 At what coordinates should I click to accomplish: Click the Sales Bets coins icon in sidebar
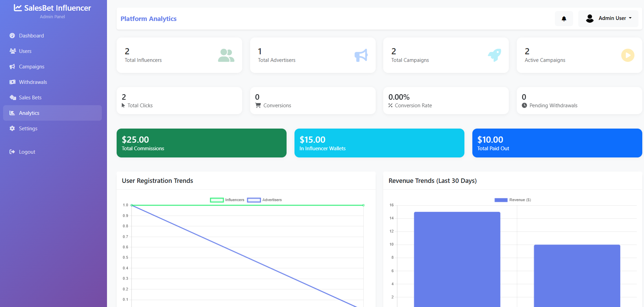click(x=13, y=98)
